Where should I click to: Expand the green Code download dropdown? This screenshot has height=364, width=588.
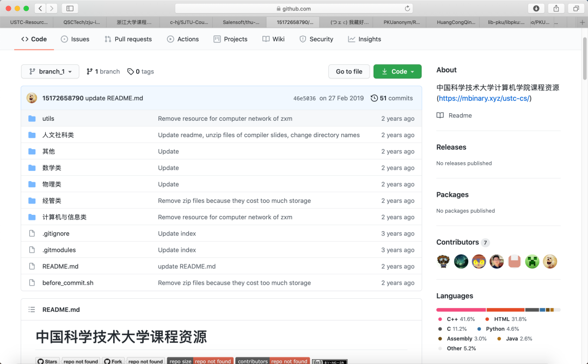click(397, 72)
